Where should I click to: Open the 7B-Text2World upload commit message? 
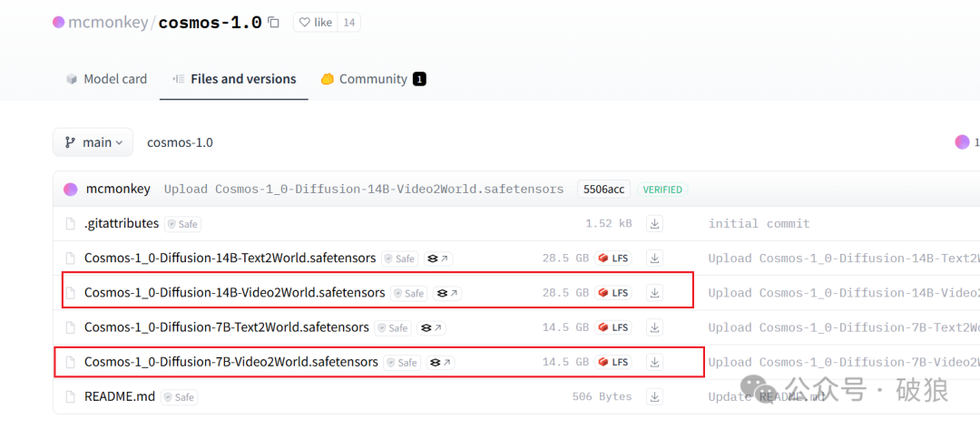point(844,327)
